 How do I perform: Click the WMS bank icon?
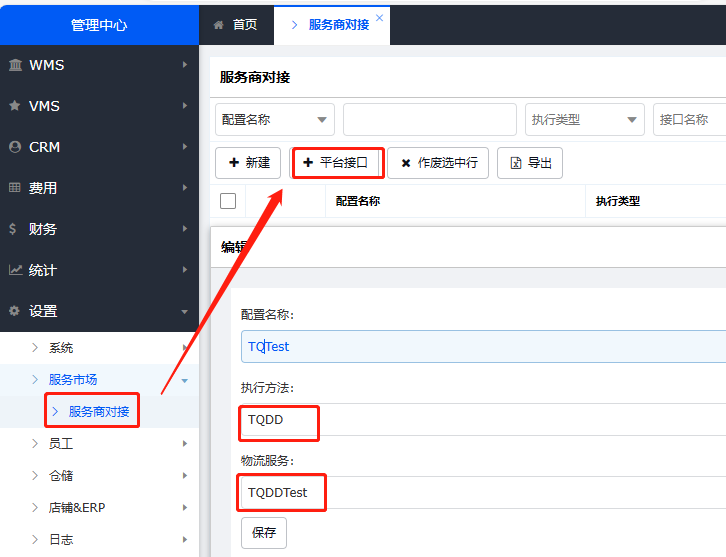[x=15, y=65]
